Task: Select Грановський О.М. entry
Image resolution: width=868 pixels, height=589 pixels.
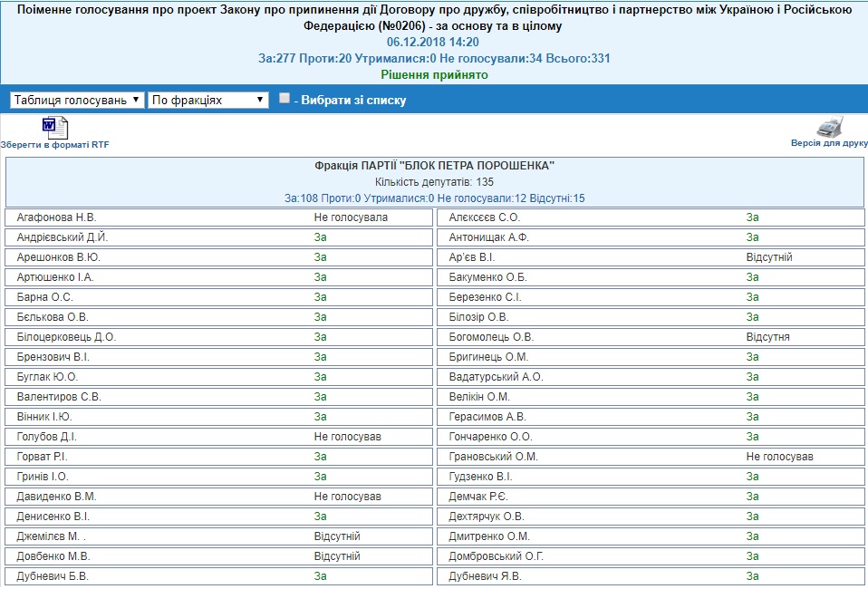Action: (x=493, y=457)
